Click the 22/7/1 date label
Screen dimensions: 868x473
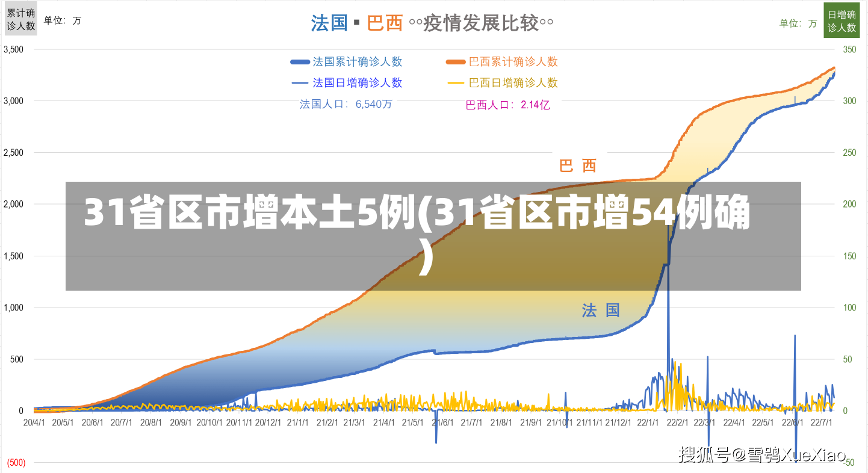[823, 422]
